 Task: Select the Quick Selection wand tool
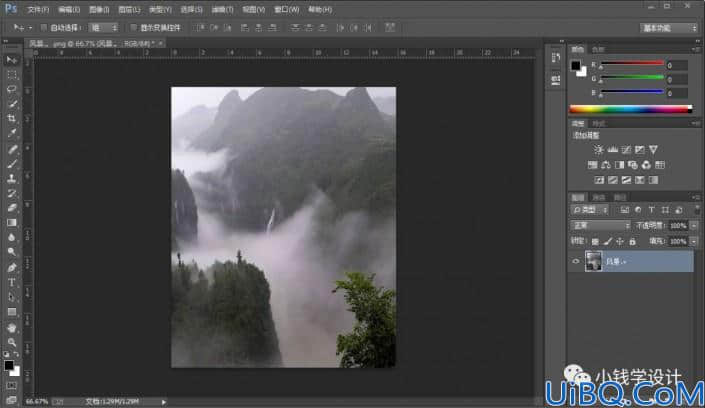pyautogui.click(x=12, y=104)
